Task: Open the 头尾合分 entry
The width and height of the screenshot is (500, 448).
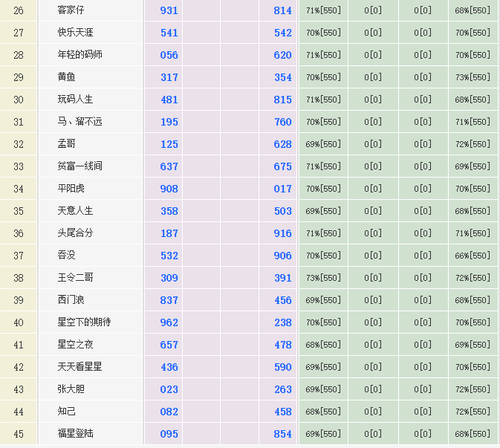Action: coord(75,233)
